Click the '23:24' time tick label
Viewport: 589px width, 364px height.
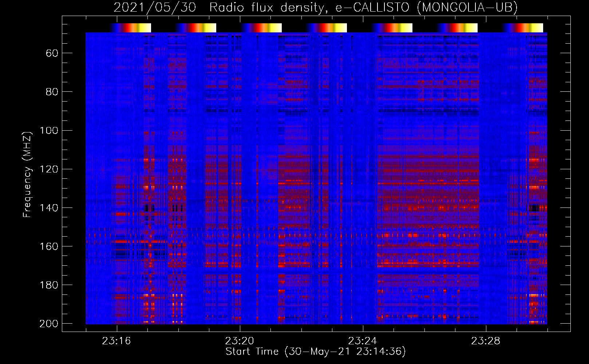[363, 341]
